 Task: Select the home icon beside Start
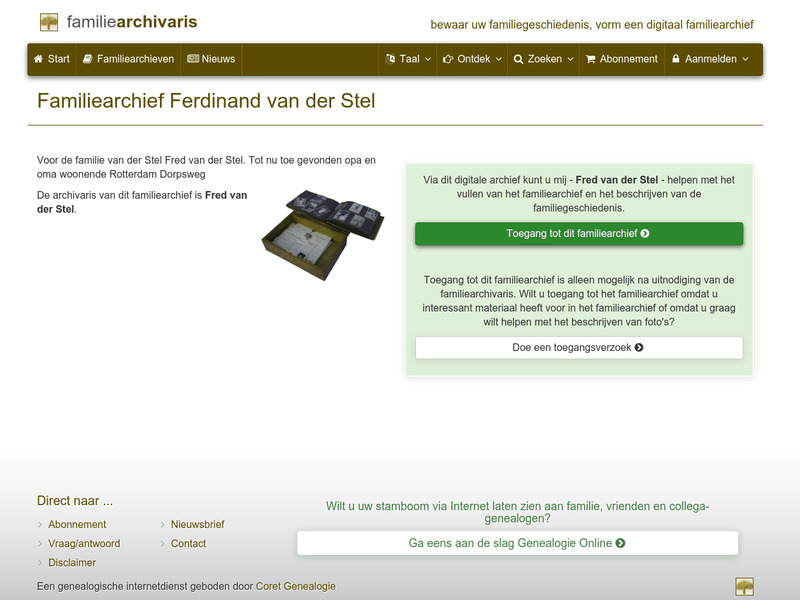[x=37, y=59]
